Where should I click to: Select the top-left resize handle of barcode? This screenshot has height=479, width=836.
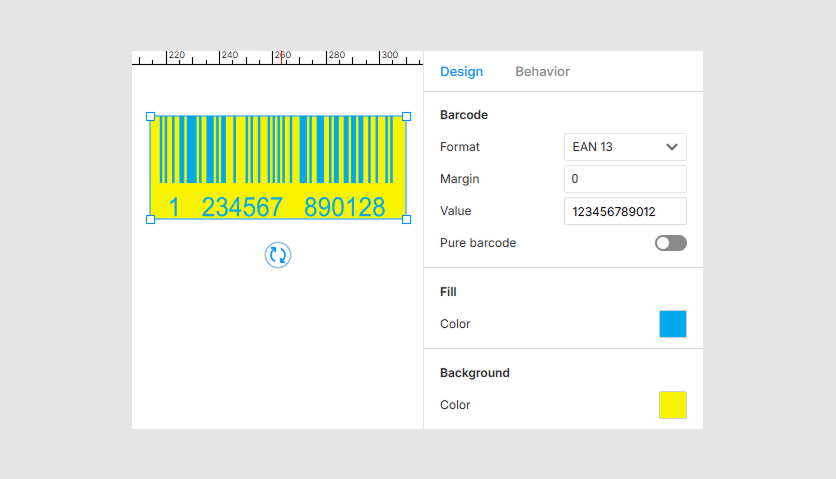(x=151, y=117)
